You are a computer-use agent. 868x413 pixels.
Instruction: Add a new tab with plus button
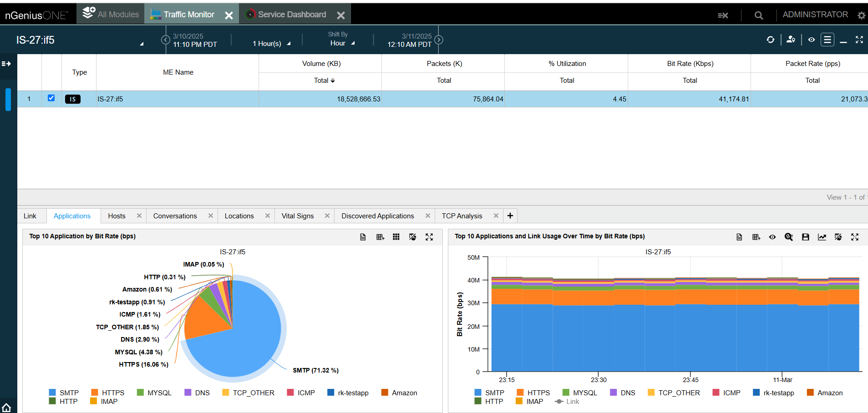coord(510,216)
